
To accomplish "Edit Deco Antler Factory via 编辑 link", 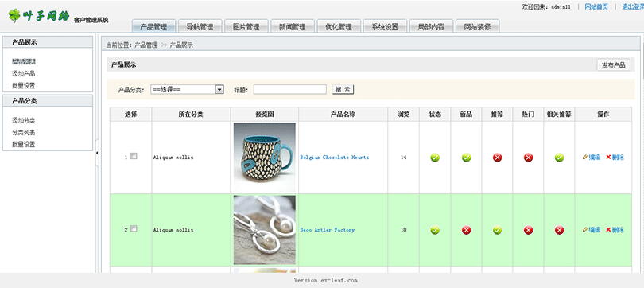I will click(592, 230).
